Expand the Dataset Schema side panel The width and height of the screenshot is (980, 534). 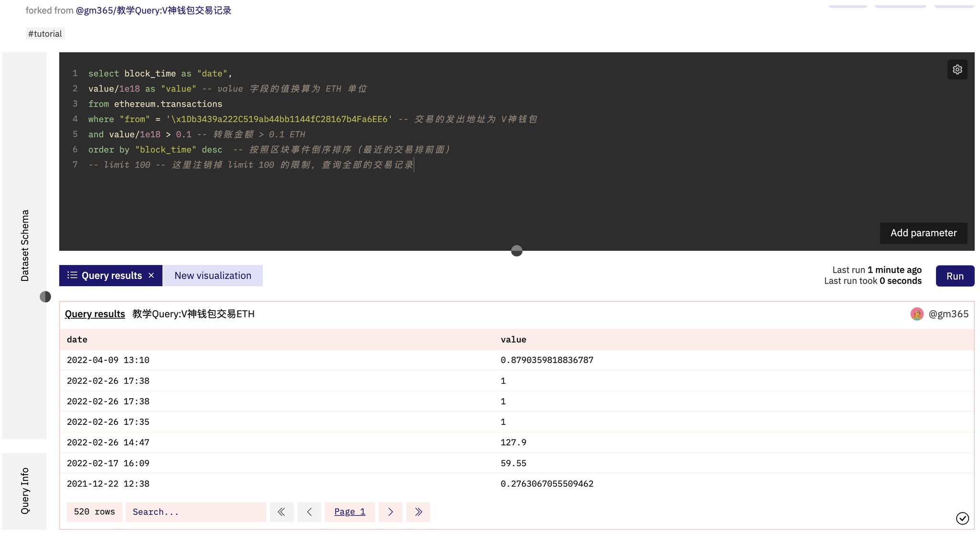pos(24,245)
